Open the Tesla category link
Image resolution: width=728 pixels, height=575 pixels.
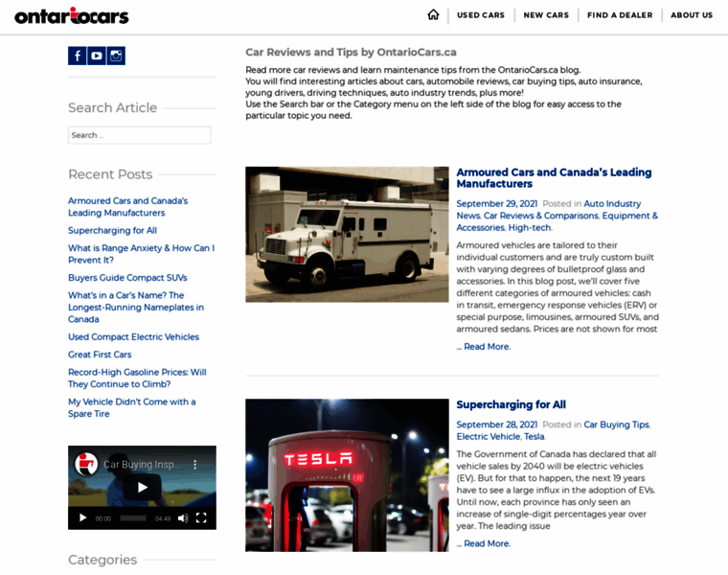click(534, 437)
